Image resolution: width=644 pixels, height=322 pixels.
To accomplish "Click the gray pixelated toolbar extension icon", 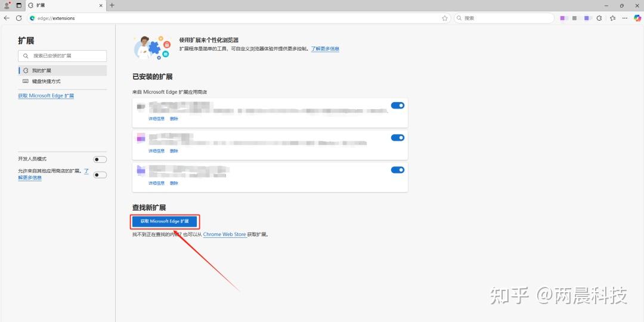I will point(575,18).
